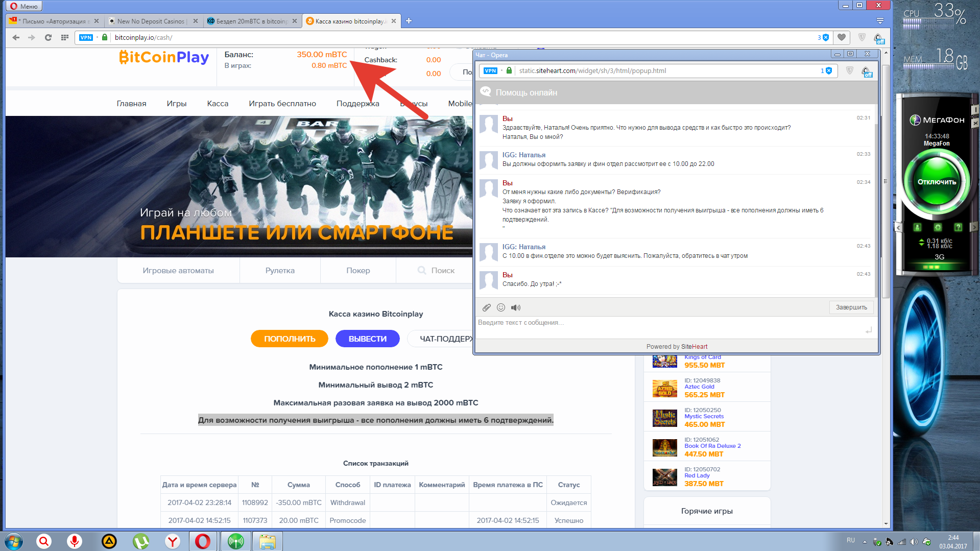The height and width of the screenshot is (551, 980).
Task: Toggle the chat sound speaker icon
Action: (516, 307)
